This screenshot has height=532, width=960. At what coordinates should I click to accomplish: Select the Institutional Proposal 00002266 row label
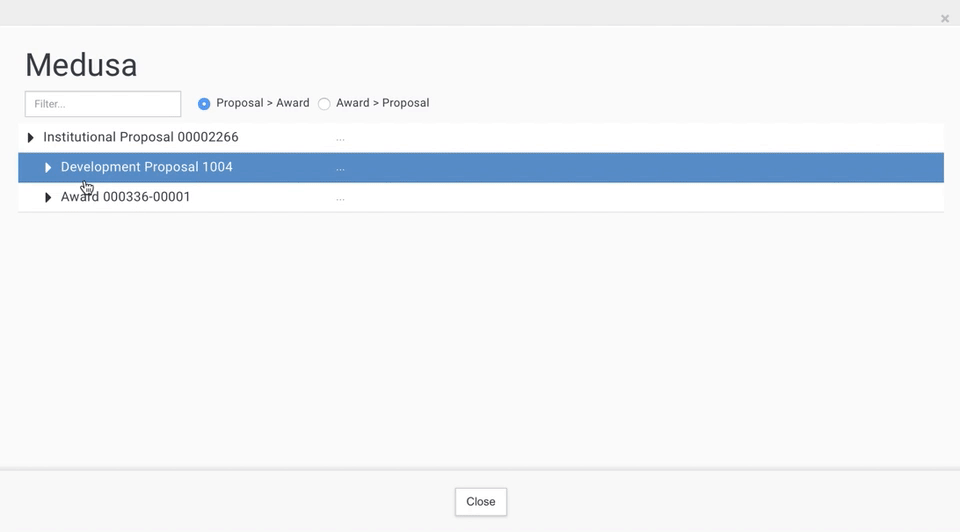[x=140, y=137]
